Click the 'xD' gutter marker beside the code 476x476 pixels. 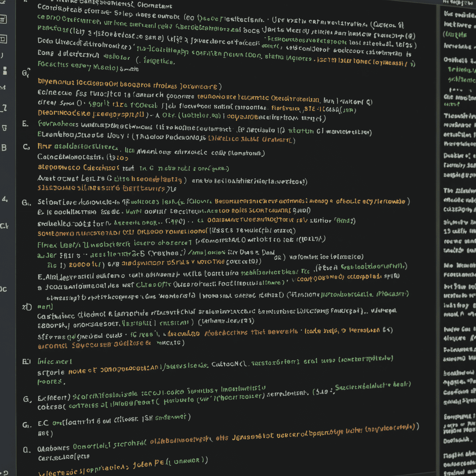(27, 307)
